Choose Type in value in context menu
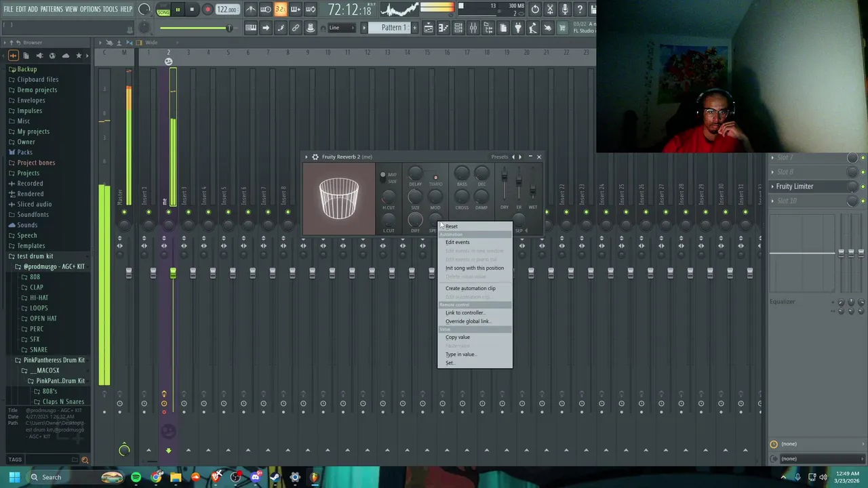 tap(475, 354)
